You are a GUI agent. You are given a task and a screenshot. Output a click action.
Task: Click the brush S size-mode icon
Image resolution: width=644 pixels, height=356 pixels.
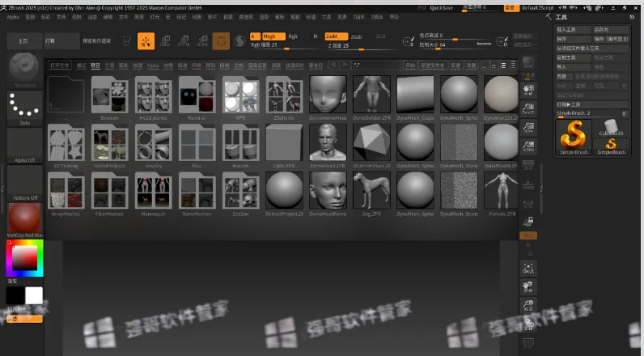pyautogui.click(x=409, y=41)
